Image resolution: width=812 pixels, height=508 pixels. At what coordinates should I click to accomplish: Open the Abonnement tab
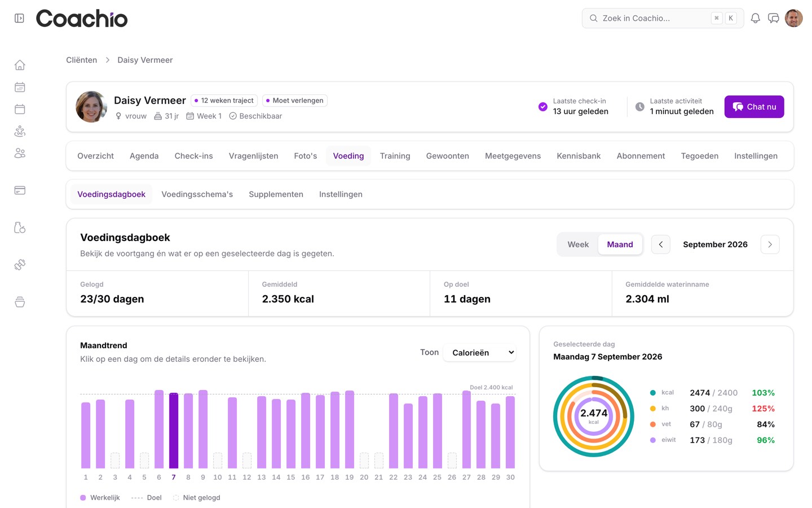(x=641, y=156)
